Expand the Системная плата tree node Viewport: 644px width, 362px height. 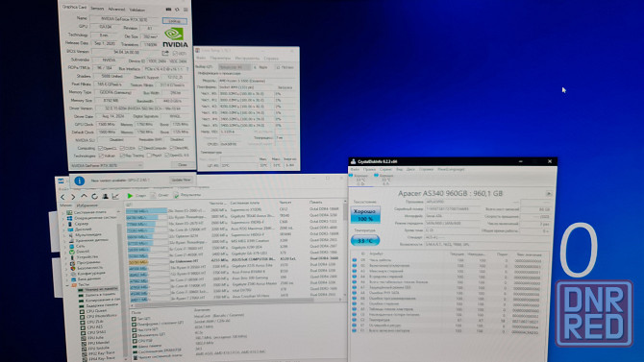(x=63, y=212)
